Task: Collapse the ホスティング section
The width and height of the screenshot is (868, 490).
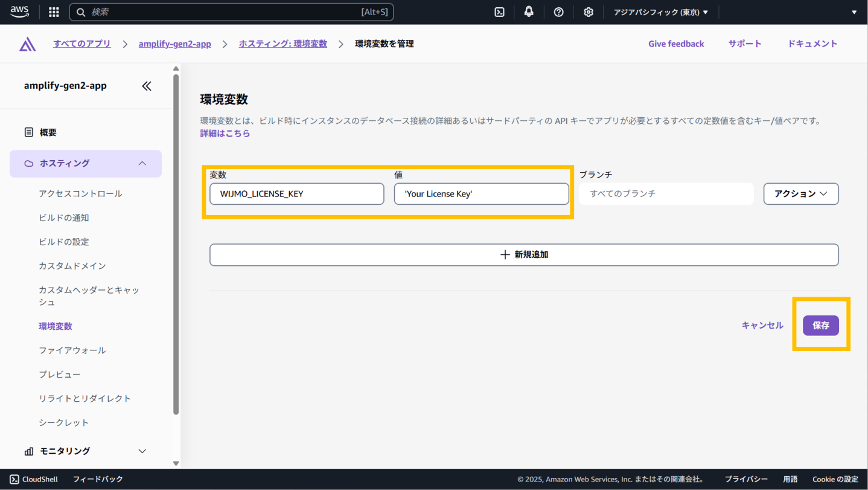Action: [86, 164]
